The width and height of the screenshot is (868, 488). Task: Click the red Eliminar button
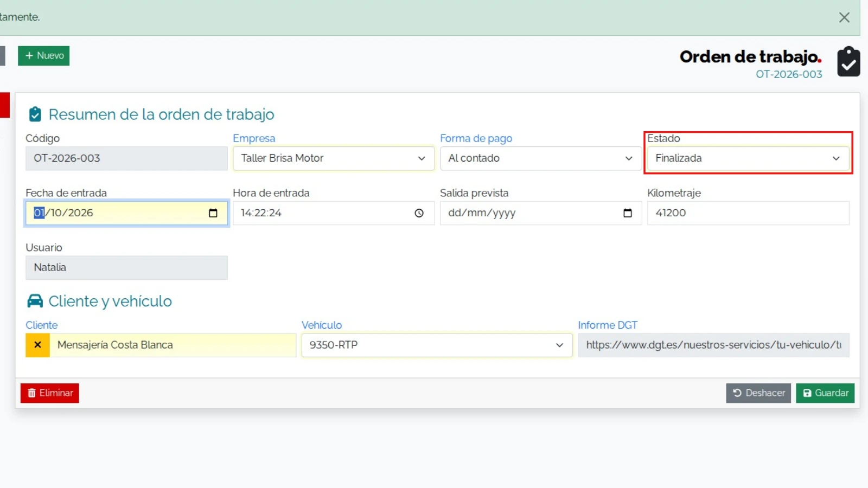[x=50, y=393]
